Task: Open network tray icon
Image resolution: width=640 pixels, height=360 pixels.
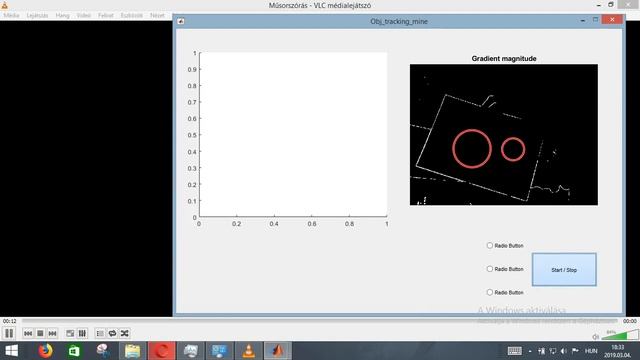Action: click(x=552, y=351)
